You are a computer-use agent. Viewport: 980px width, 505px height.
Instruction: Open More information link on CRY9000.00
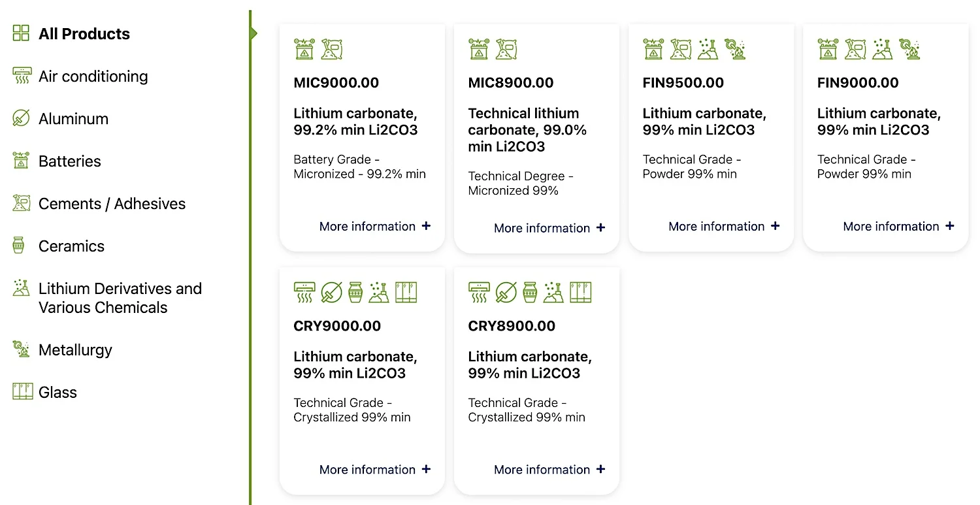[x=375, y=469]
